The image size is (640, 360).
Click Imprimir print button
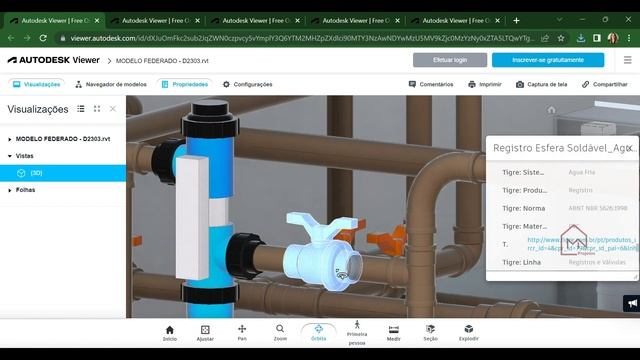tap(485, 84)
